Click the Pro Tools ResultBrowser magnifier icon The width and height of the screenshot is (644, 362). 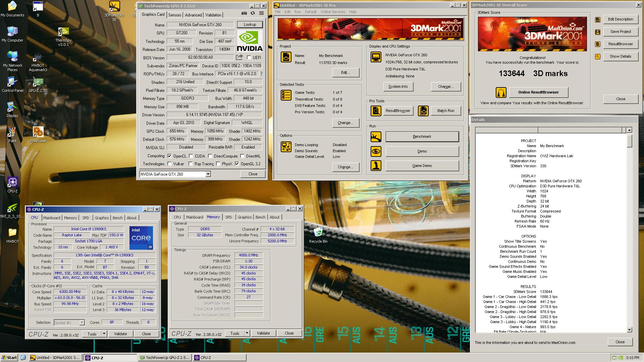click(x=376, y=111)
